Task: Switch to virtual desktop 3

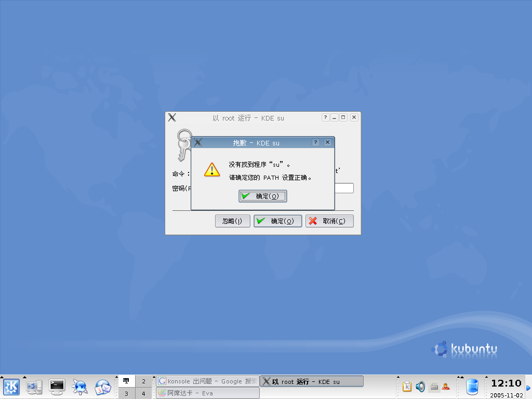Action: click(126, 393)
